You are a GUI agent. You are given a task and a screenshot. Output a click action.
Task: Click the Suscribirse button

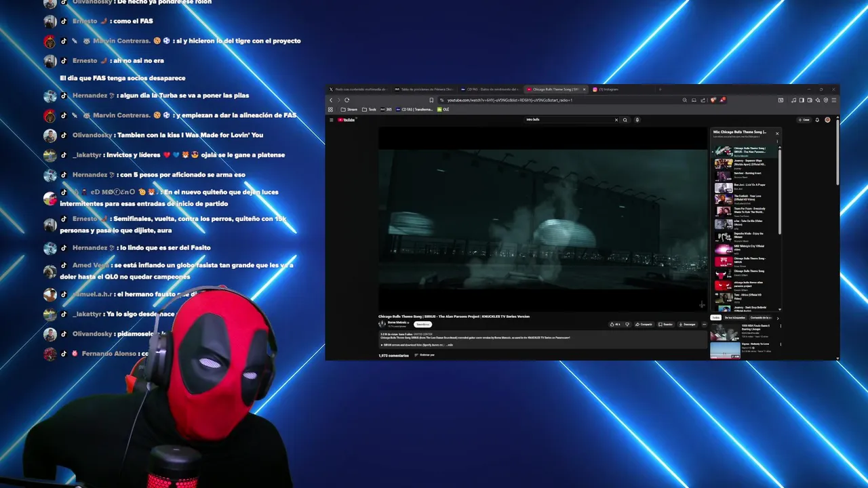[x=422, y=324]
